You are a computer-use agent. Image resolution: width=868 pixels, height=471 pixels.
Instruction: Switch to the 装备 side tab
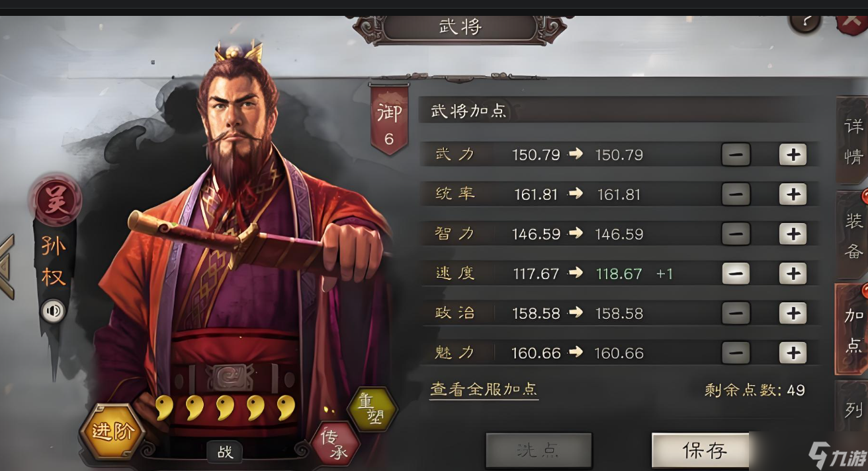click(853, 235)
